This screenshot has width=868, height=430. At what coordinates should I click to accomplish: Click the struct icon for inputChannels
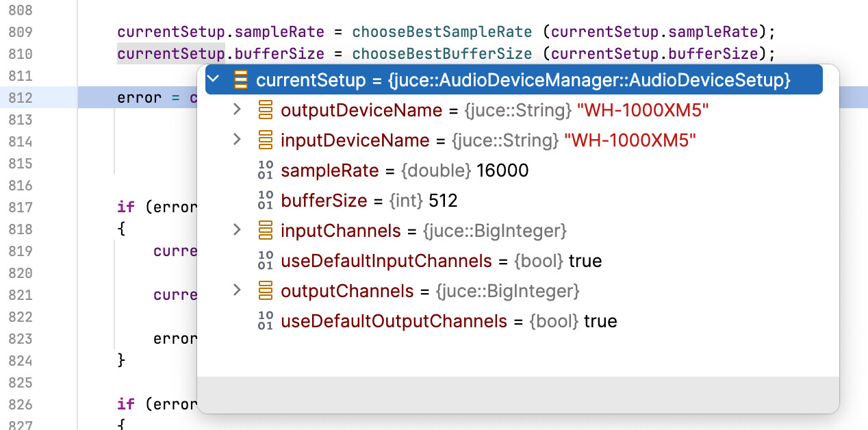[265, 231]
